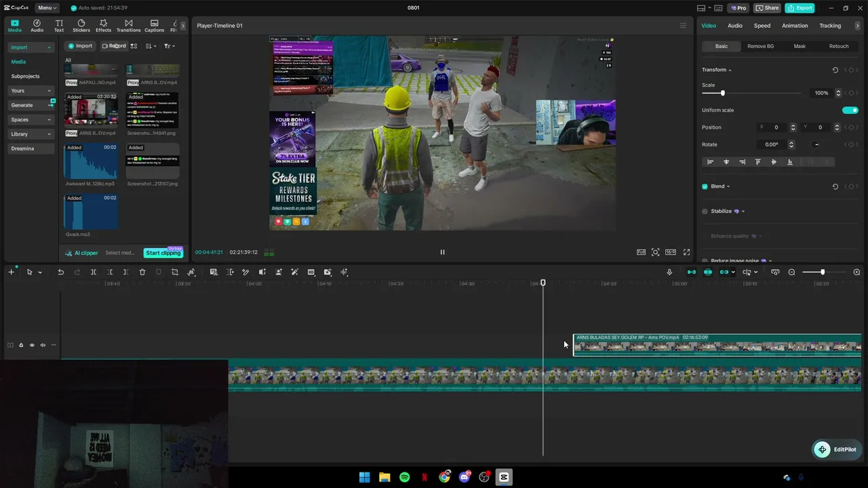The width and height of the screenshot is (868, 488).
Task: Select the Quack.mp3 audio thumbnail
Action: (x=91, y=212)
